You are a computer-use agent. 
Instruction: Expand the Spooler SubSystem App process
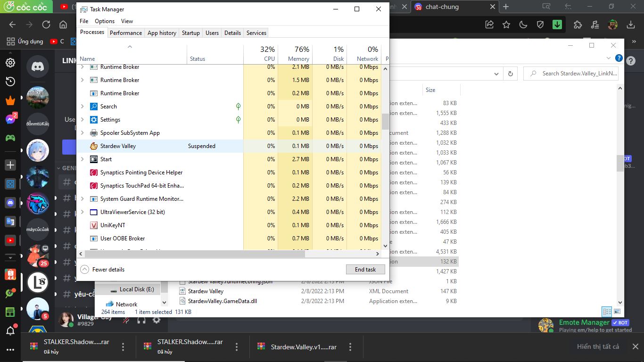(83, 133)
